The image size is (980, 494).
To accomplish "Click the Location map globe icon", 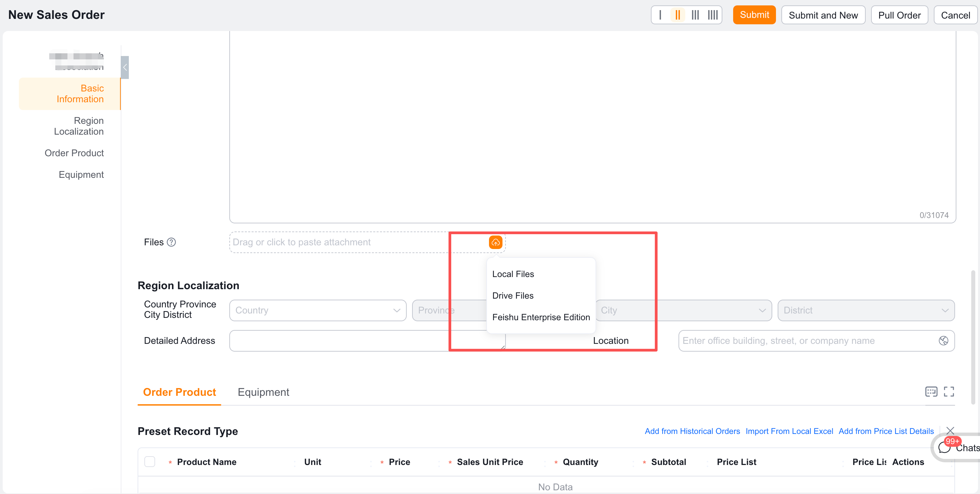I will (943, 340).
